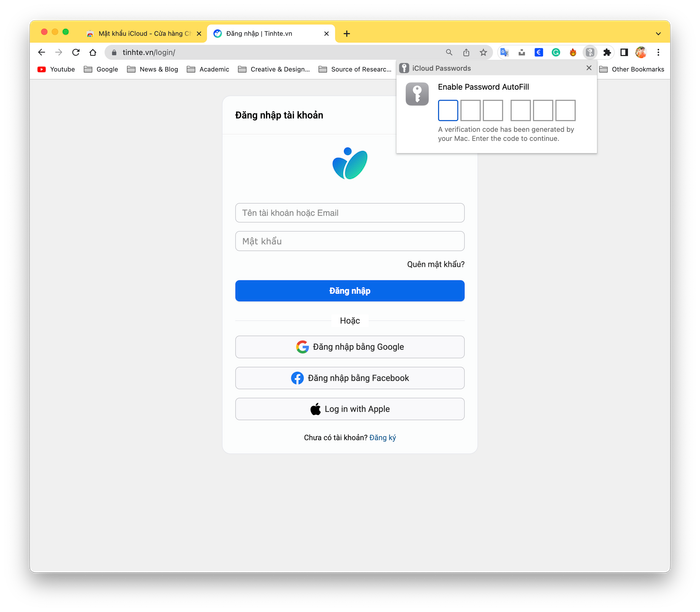Expand the tab search chevron
The image size is (700, 612).
(658, 33)
